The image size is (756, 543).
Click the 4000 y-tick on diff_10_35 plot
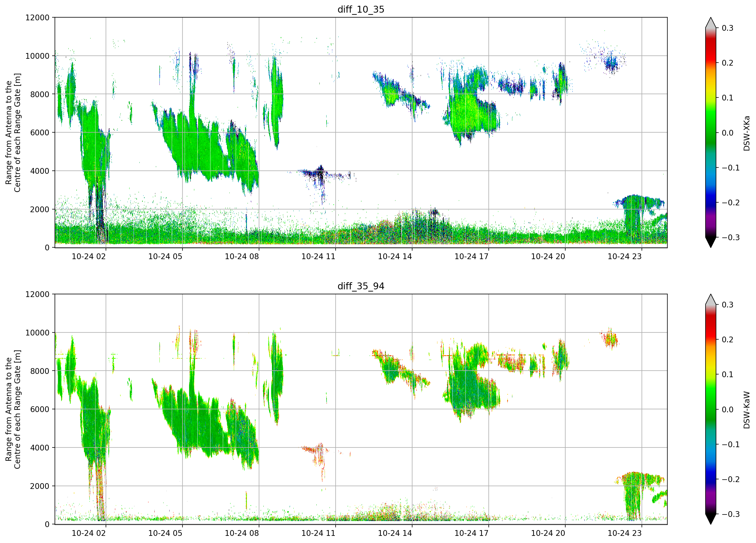pyautogui.click(x=40, y=171)
